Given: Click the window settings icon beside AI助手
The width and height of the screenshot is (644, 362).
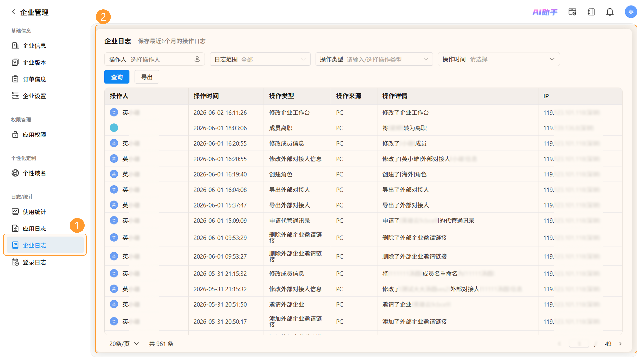Looking at the screenshot, I should 572,12.
